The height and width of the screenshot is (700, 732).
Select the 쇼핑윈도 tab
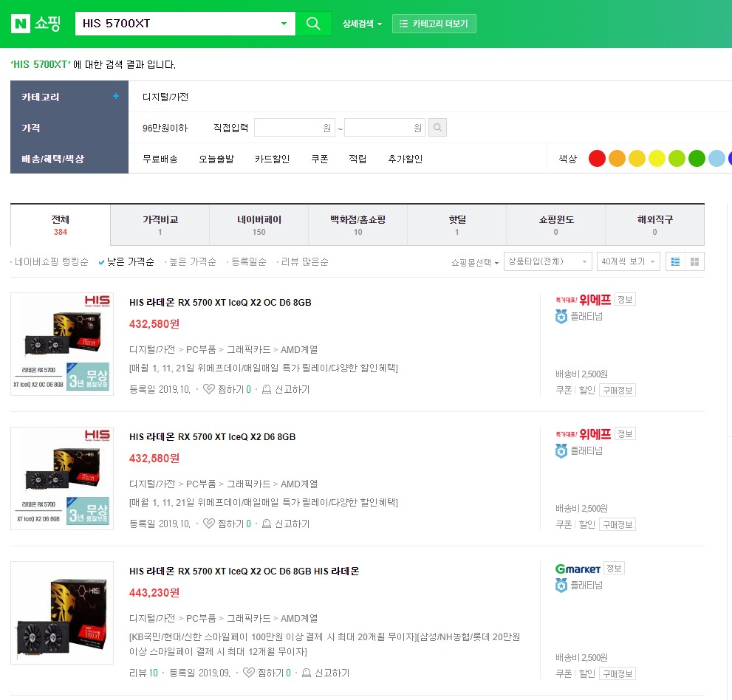tap(556, 225)
